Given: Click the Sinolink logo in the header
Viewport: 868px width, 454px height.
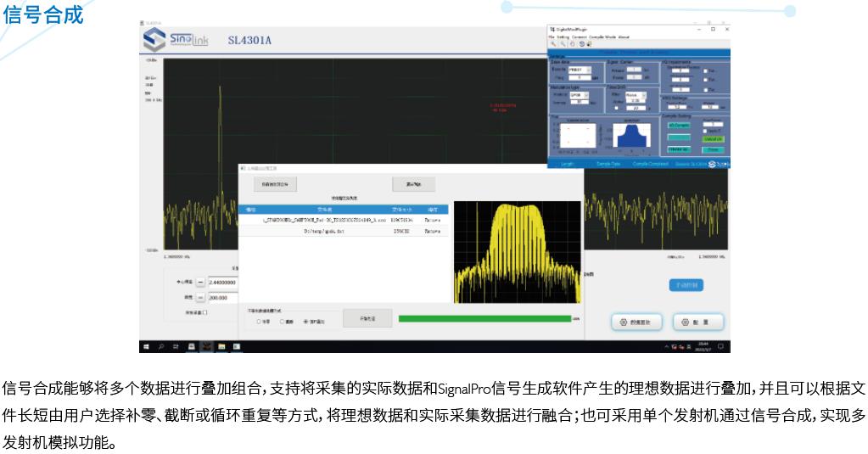Looking at the screenshot, I should coord(176,40).
